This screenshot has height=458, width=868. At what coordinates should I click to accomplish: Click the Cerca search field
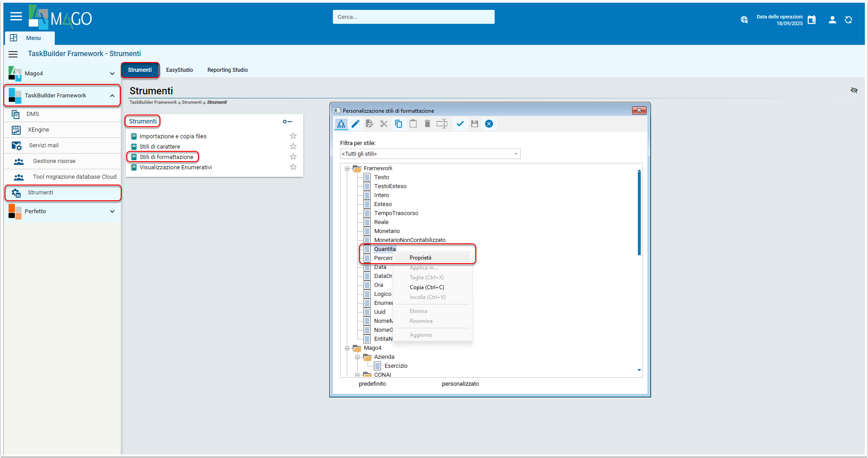pyautogui.click(x=413, y=17)
